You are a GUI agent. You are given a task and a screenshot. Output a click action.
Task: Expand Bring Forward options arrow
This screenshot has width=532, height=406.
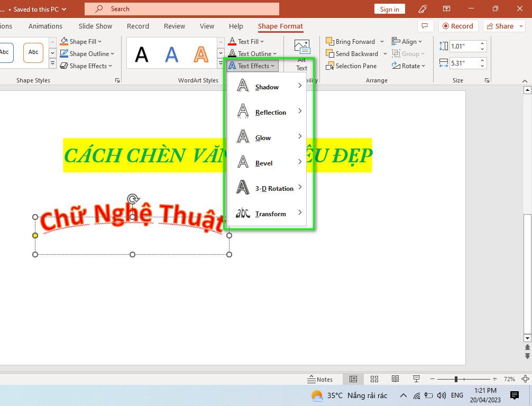[382, 41]
